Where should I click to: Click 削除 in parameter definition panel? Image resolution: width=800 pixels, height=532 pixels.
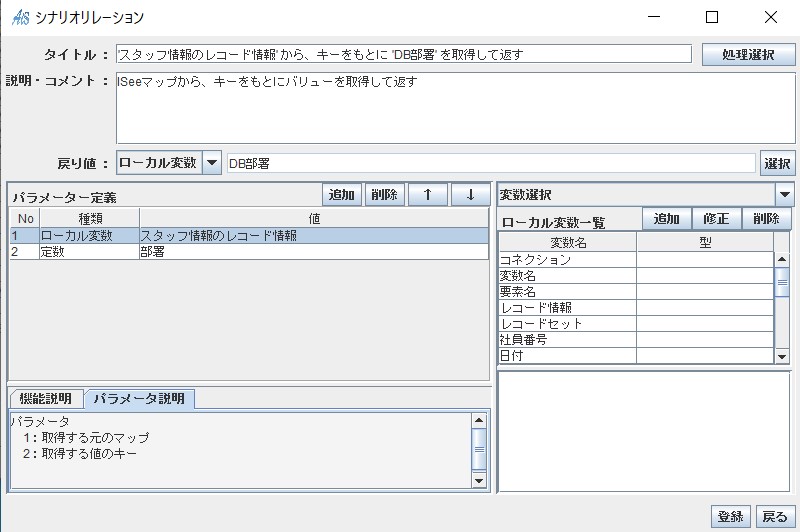coord(384,195)
